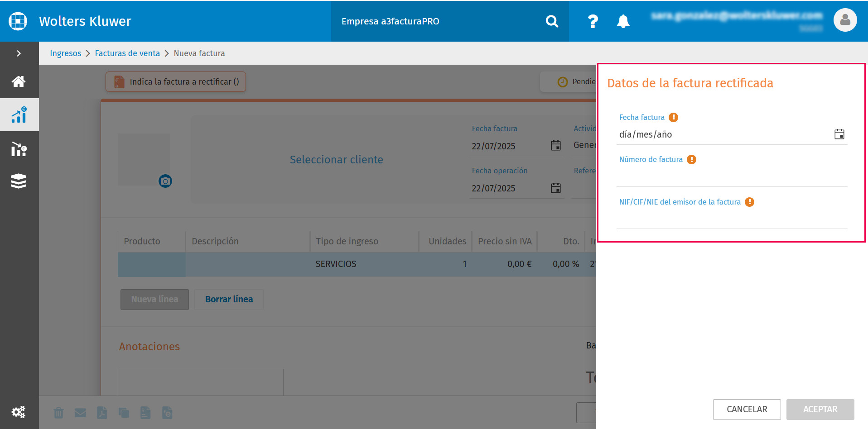Go to the Ingresos breadcrumb link
Viewport: 868px width, 429px height.
(66, 53)
